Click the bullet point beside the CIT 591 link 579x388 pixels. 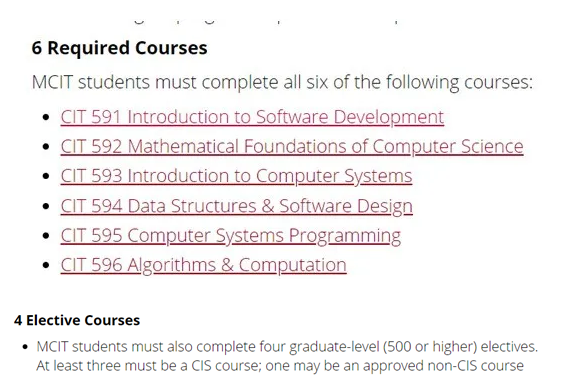coord(46,117)
